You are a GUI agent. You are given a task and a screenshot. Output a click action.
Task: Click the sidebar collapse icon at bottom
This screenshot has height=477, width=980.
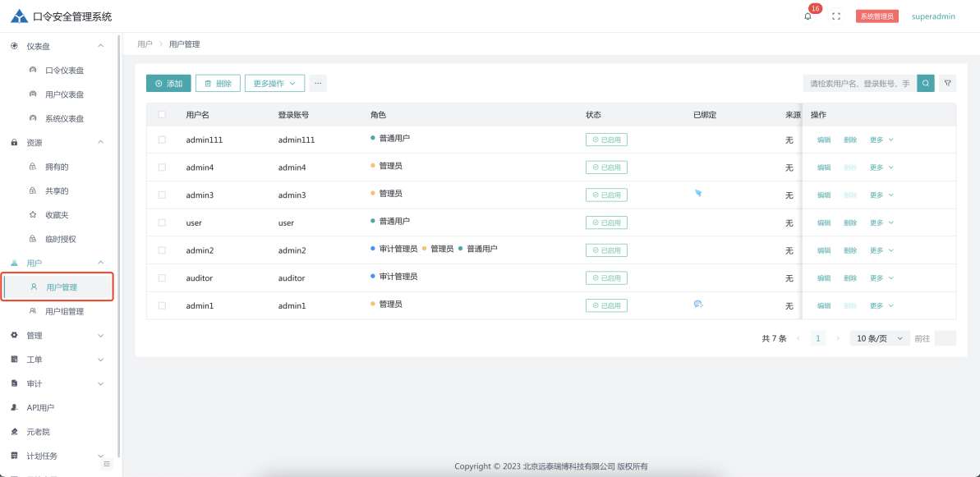(x=106, y=464)
